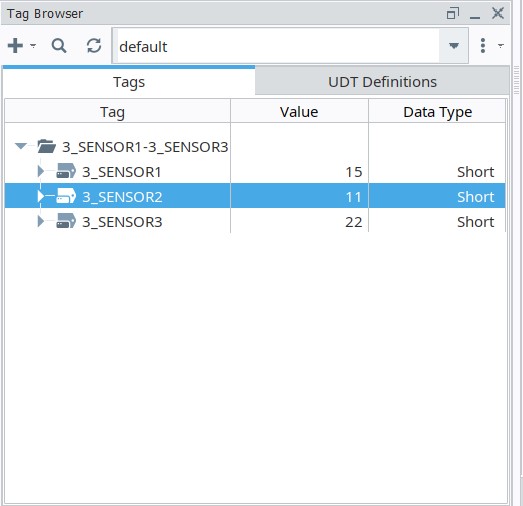Refresh the tag browser
523x506 pixels.
click(94, 46)
